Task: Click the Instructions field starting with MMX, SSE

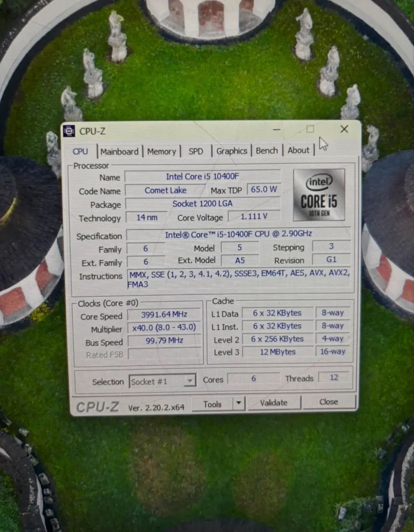Action: (239, 278)
